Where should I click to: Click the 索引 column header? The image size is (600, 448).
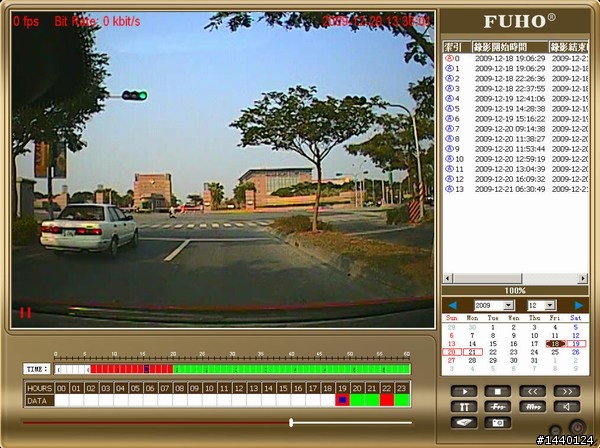457,47
